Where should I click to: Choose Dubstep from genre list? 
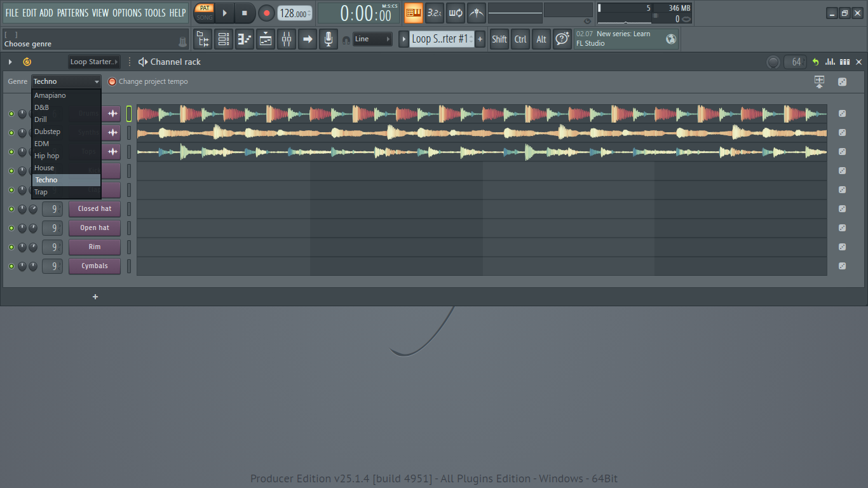[x=66, y=132]
